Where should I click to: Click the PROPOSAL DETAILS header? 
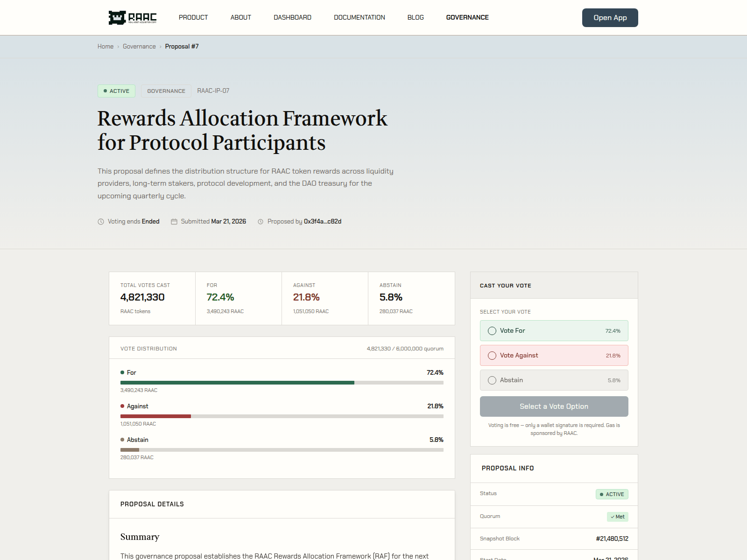coord(152,504)
